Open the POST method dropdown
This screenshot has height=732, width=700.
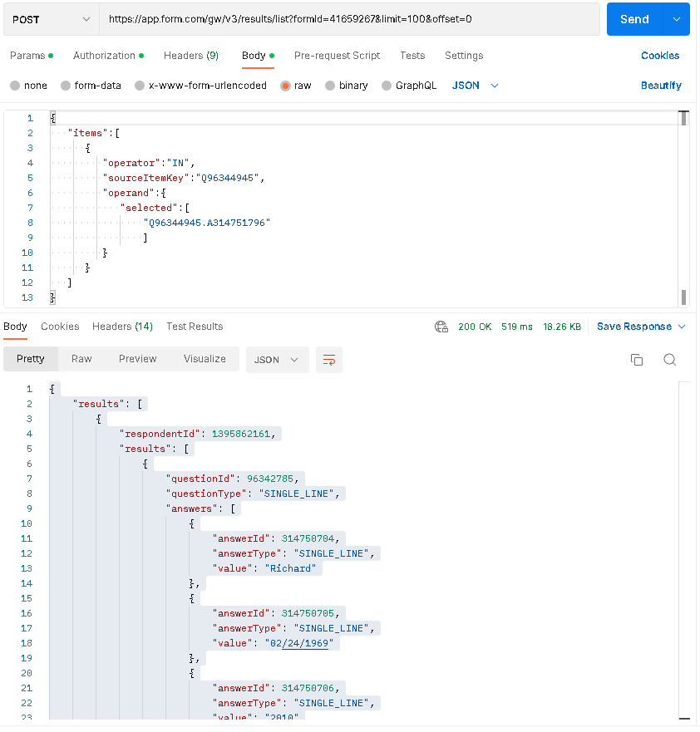click(x=51, y=19)
